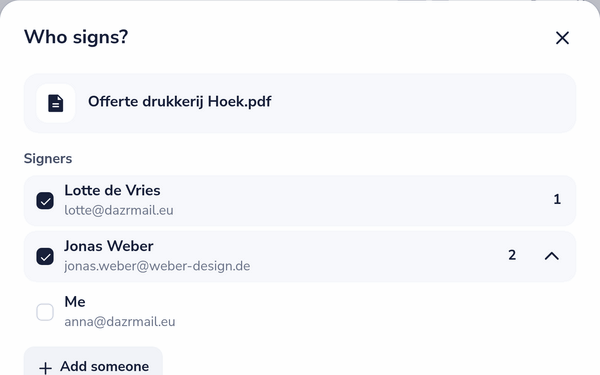Click the Add someone button label
The image size is (600, 375).
point(104,367)
